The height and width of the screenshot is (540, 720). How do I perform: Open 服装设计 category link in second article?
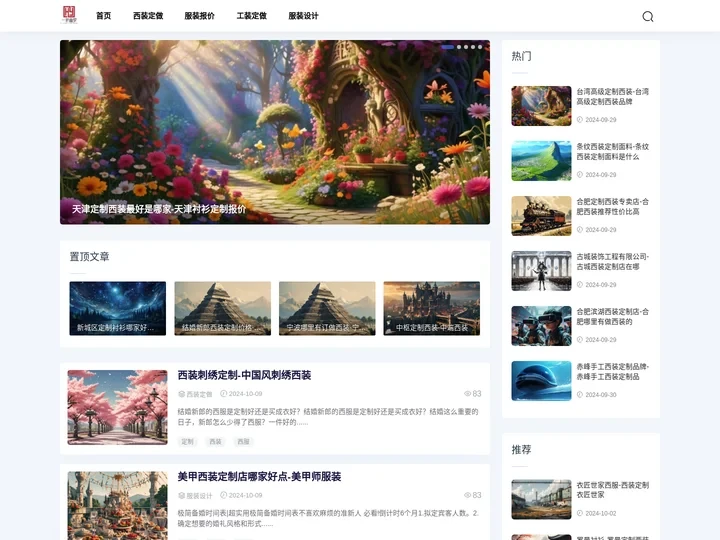coord(199,495)
